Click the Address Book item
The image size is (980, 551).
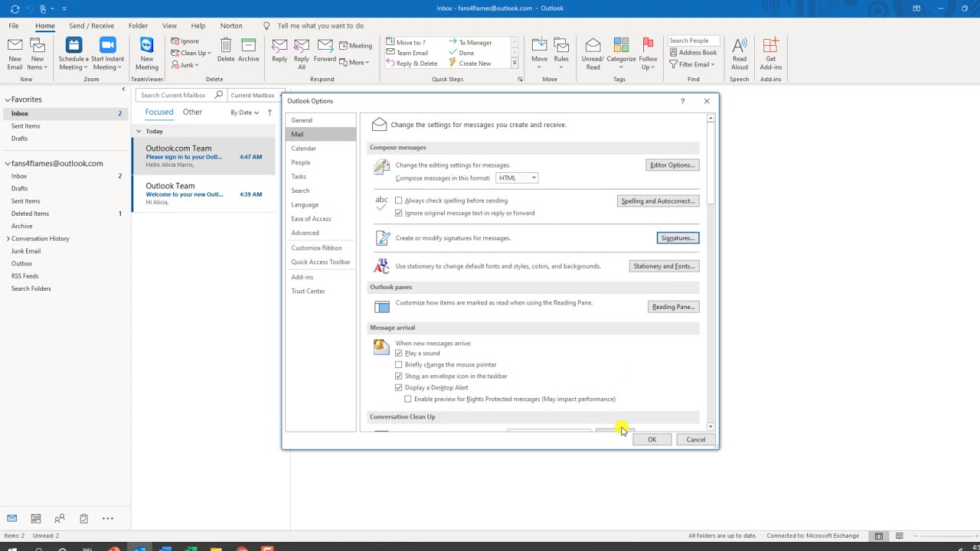tap(693, 53)
